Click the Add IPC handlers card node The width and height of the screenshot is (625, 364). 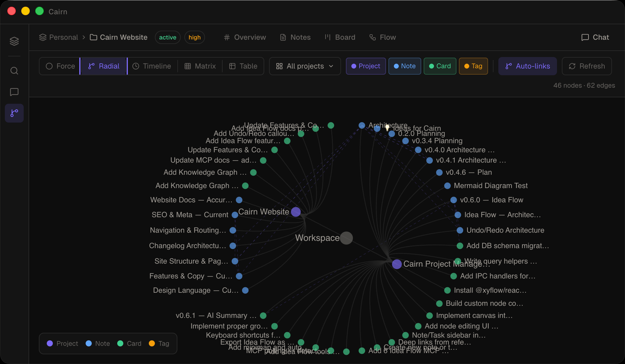tap(453, 276)
